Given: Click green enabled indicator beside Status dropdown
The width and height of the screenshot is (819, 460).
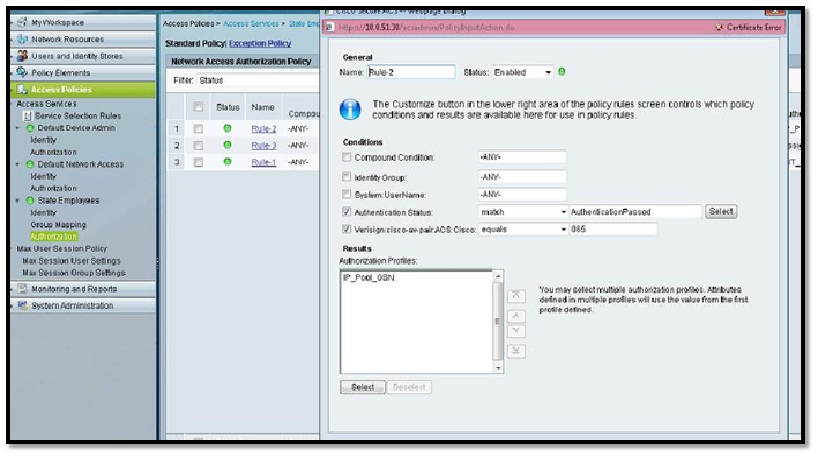Looking at the screenshot, I should pos(561,72).
